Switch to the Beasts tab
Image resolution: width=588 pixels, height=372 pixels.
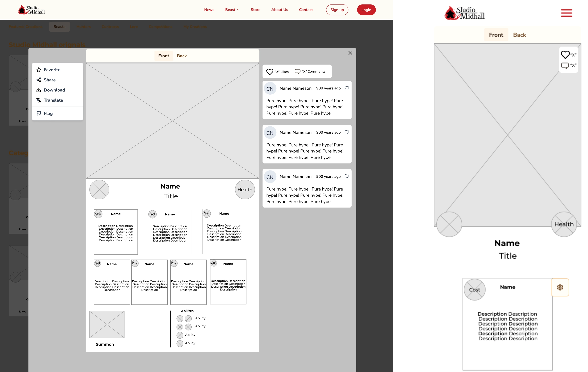(59, 27)
